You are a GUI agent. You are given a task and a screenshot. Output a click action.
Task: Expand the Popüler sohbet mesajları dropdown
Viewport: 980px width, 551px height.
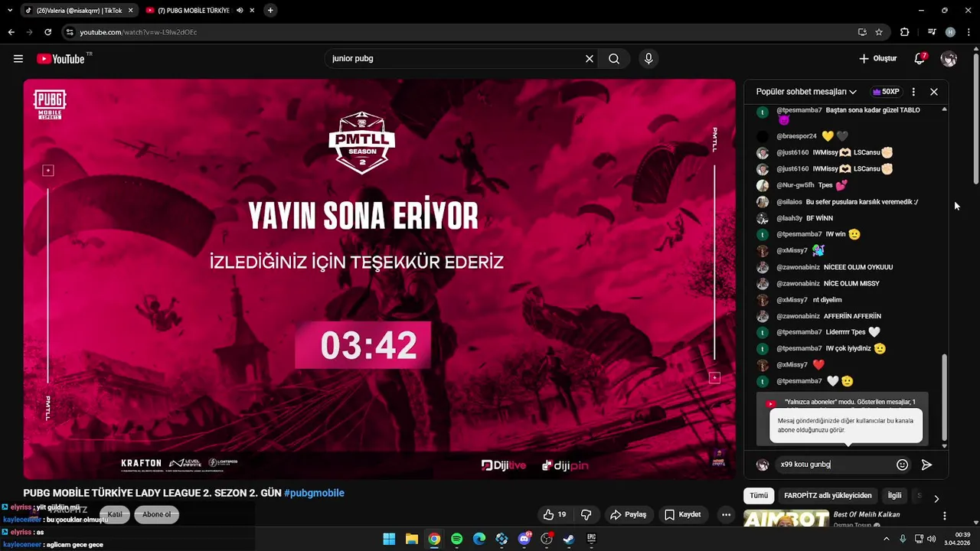coord(806,92)
